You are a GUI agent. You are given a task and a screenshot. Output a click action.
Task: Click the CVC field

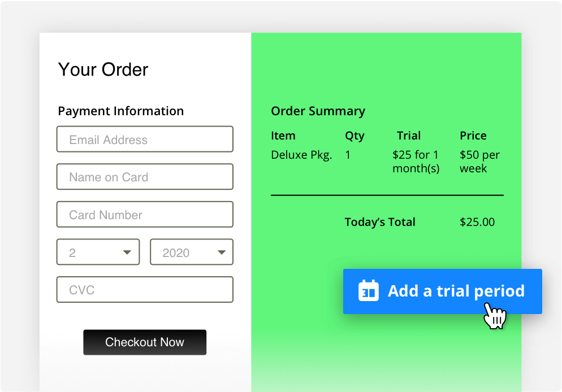[145, 289]
